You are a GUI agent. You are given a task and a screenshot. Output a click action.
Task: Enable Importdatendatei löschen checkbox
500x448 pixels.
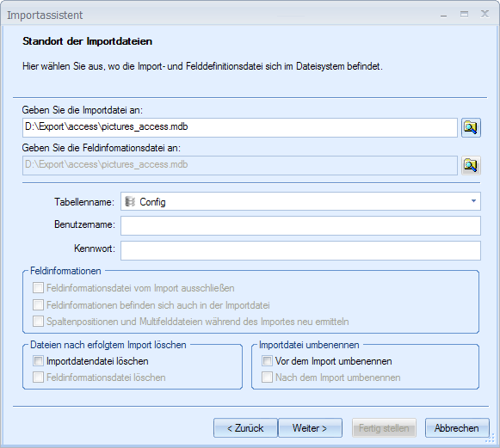38,361
